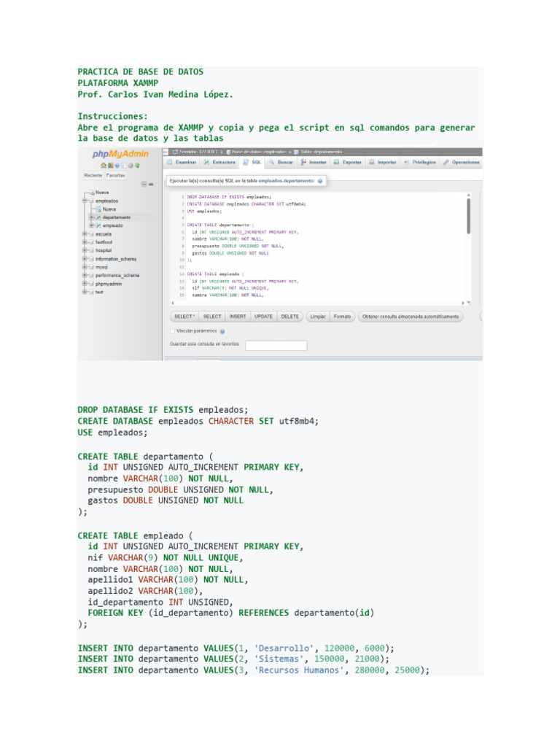Click Nueva table under empleados
The width and height of the screenshot is (560, 747).
(x=109, y=209)
